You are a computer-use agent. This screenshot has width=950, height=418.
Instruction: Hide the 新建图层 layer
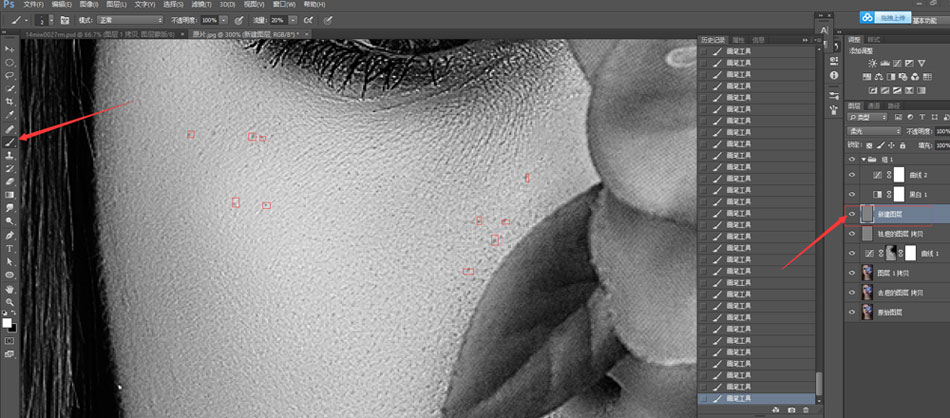point(852,214)
